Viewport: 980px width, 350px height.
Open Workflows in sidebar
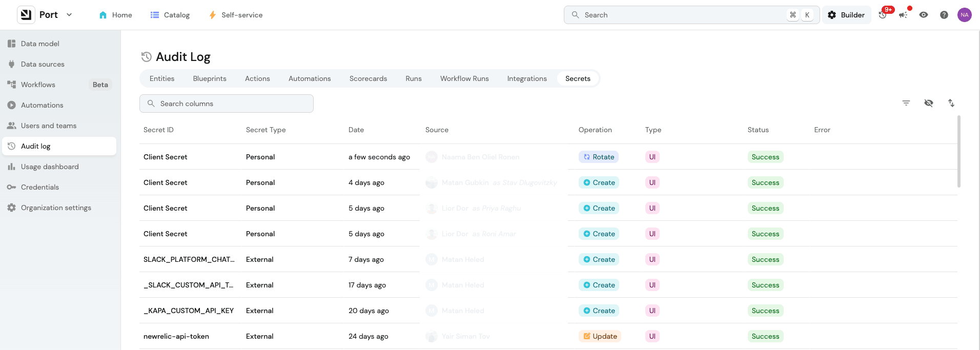tap(59, 85)
